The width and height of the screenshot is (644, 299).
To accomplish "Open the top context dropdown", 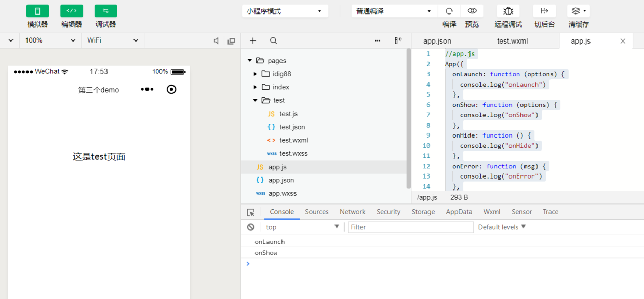I will 302,227.
